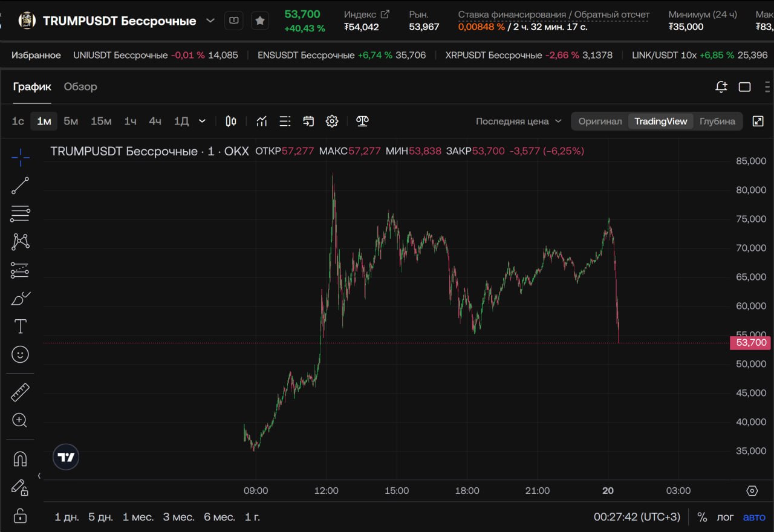Select the chart patterns drawing tool
This screenshot has height=532, width=774.
[20, 242]
